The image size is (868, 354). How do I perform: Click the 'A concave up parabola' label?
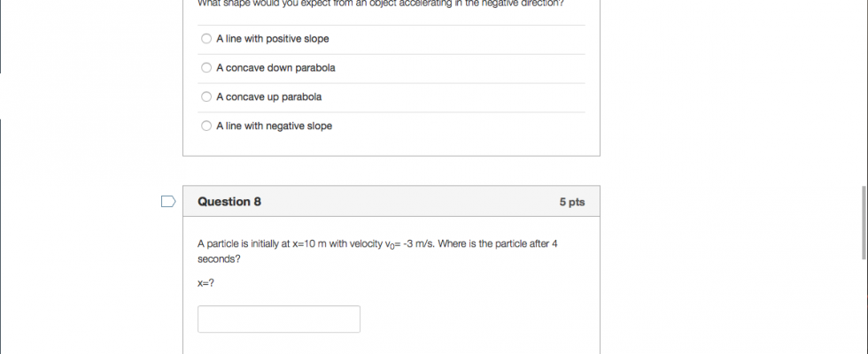tap(268, 97)
